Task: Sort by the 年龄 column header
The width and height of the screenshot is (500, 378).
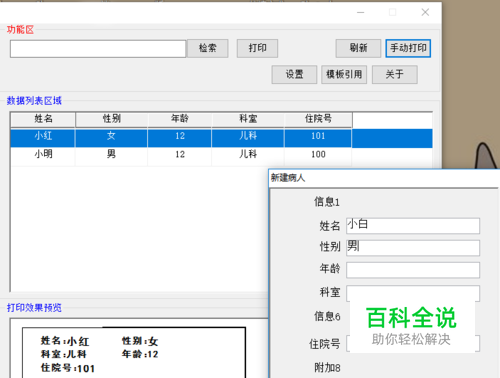Action: click(x=180, y=119)
